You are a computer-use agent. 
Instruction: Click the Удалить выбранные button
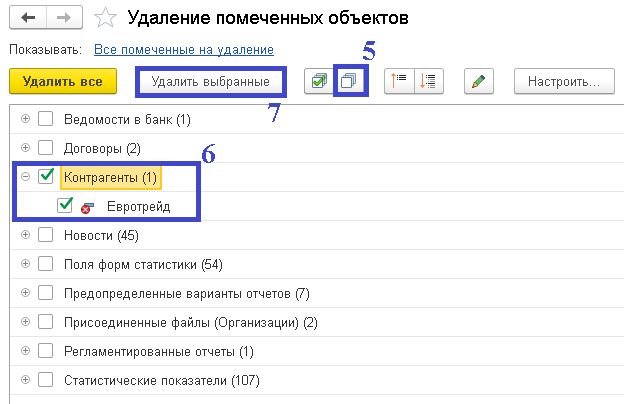[x=211, y=82]
